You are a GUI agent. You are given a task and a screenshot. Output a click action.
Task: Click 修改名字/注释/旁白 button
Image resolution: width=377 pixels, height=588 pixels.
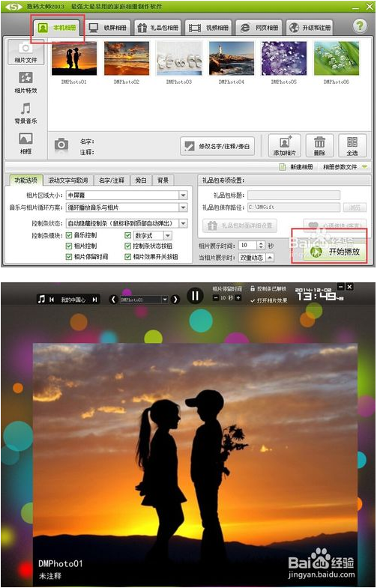coord(217,146)
